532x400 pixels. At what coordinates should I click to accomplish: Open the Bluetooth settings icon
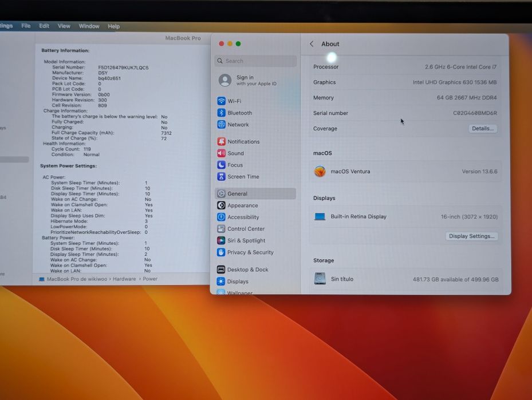[221, 113]
